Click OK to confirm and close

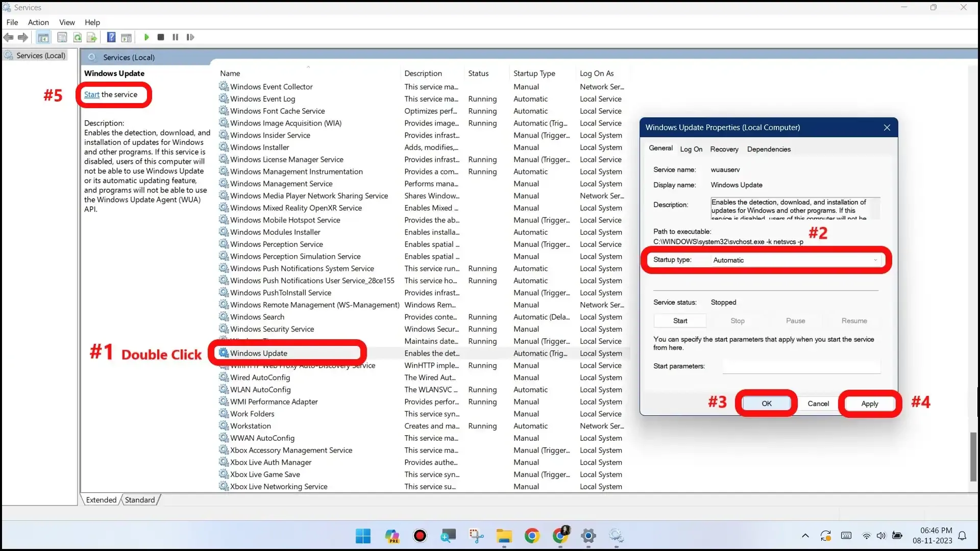(766, 403)
